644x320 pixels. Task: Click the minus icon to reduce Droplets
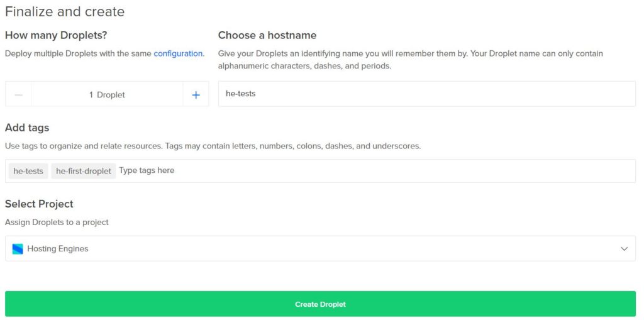tap(18, 95)
